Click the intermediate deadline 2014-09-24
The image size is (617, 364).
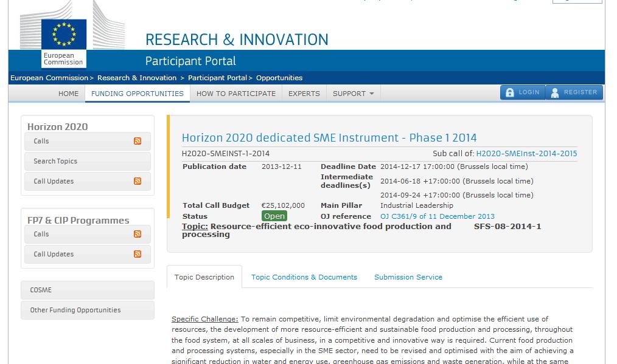[x=457, y=195]
